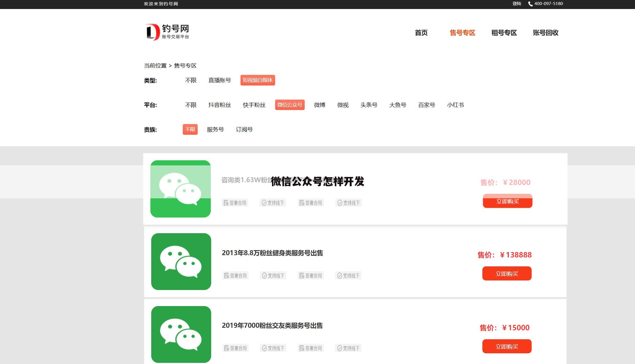Select 不限 in the 平台 filter
Screen dimensions: 635x364
click(x=191, y=105)
